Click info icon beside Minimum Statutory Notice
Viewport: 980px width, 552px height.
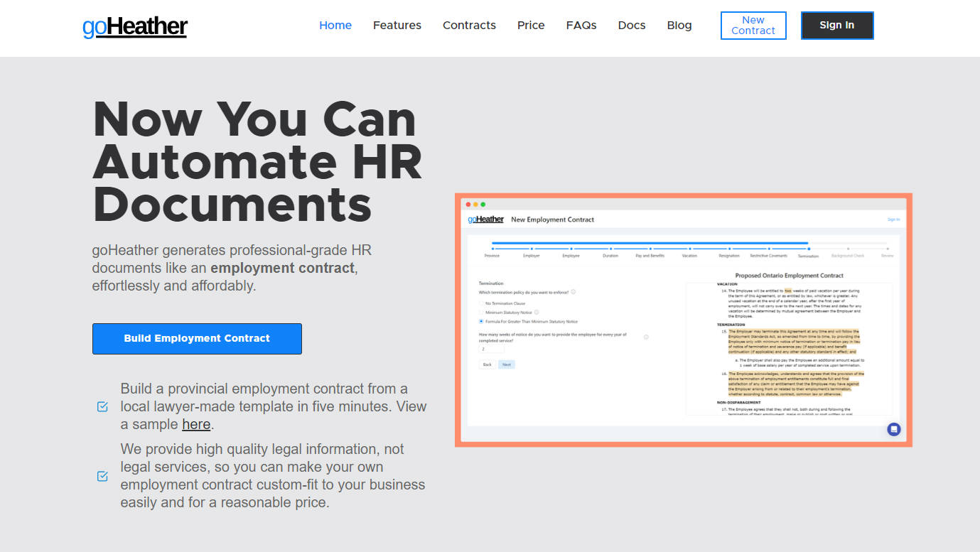coord(537,313)
